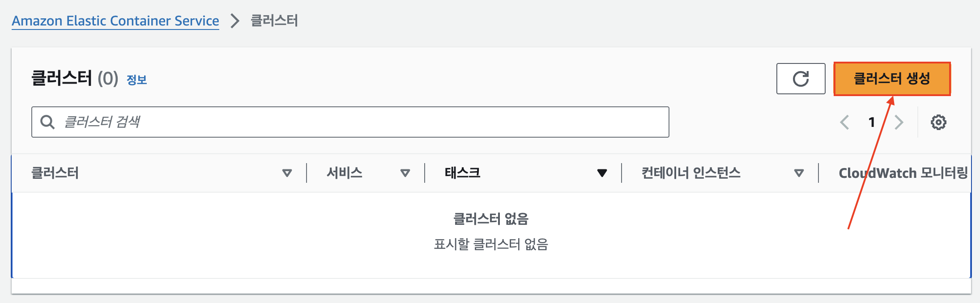The image size is (980, 303).
Task: Open the 정보 help link
Action: point(136,80)
